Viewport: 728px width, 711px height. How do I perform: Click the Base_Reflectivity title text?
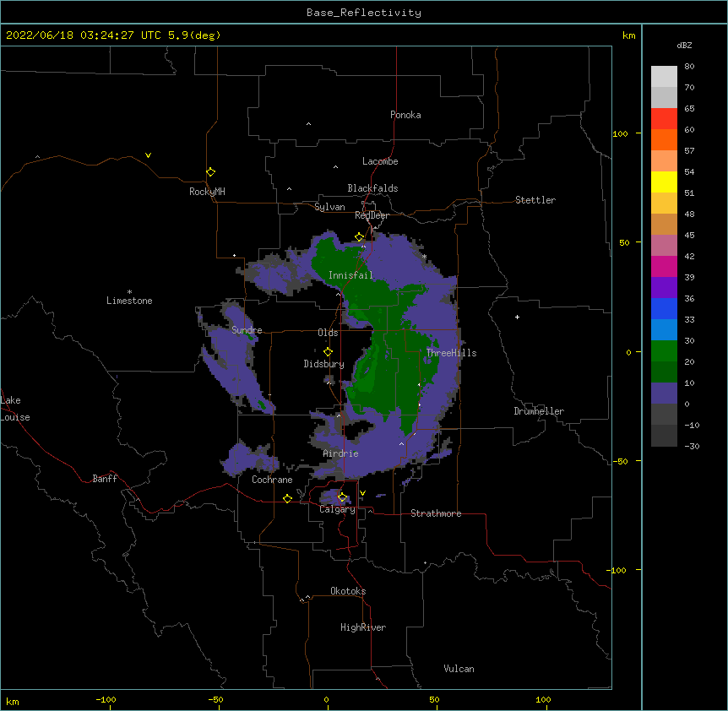pos(364,13)
